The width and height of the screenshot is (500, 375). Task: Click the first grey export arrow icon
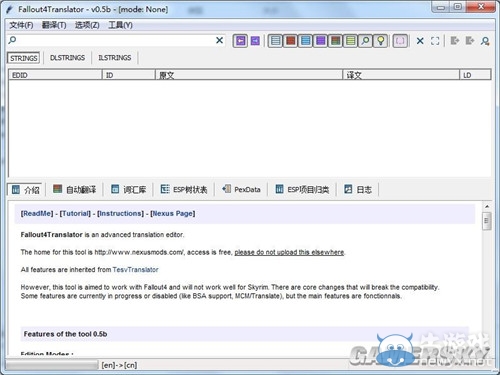point(455,41)
